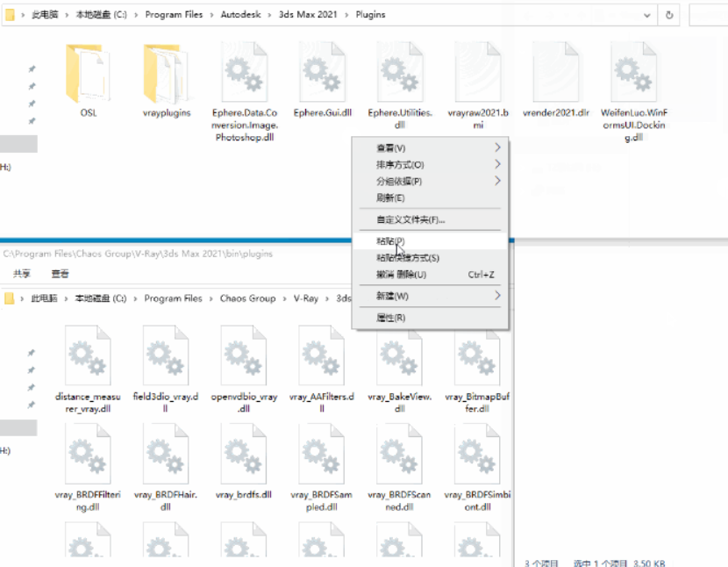Select the OSL folder icon
The height and width of the screenshot is (567, 728).
[x=89, y=75]
